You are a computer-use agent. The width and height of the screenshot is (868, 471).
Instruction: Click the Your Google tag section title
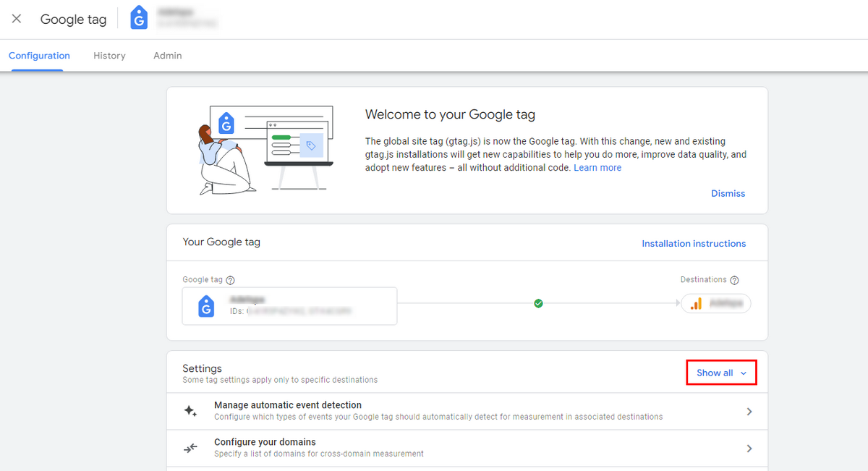point(221,242)
